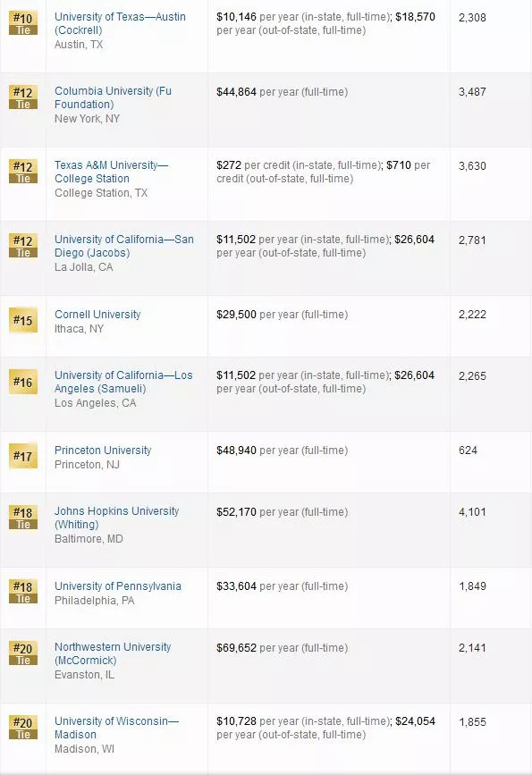Open Northwestern University (McCormick) link
The height and width of the screenshot is (775, 532).
pos(113,653)
